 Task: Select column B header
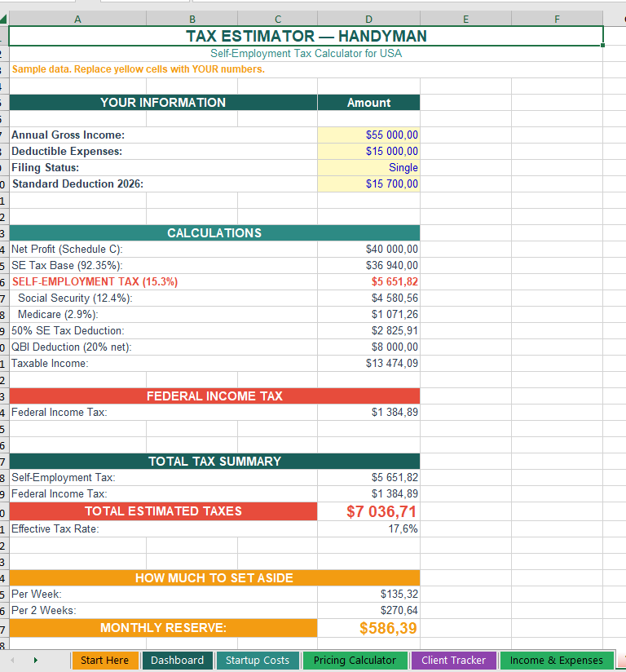click(x=192, y=20)
